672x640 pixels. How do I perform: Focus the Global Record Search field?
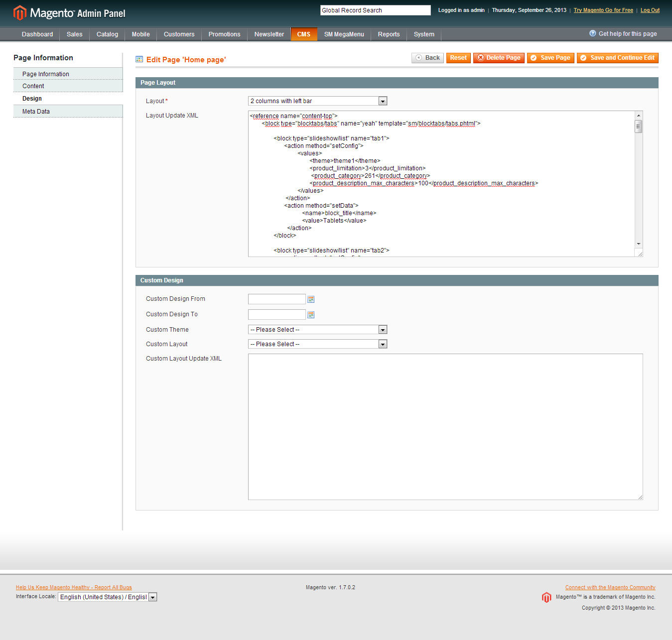coord(376,10)
